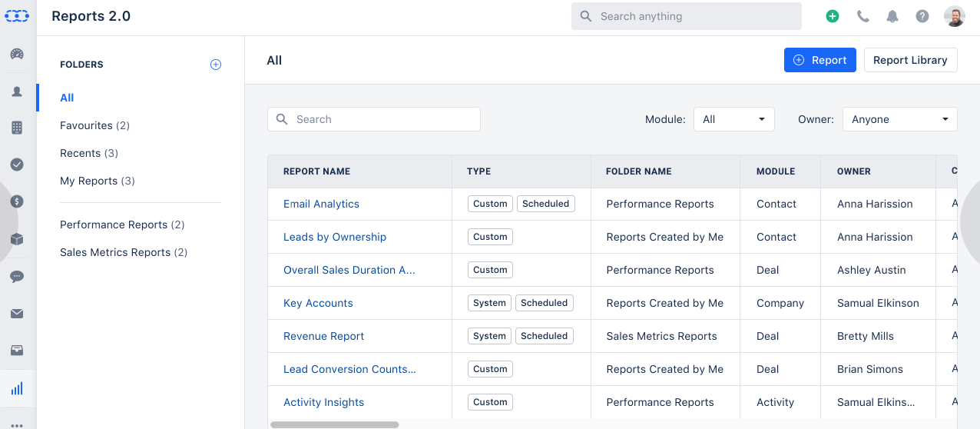
Task: Click the horizontal scrollbar under the table
Action: click(334, 424)
